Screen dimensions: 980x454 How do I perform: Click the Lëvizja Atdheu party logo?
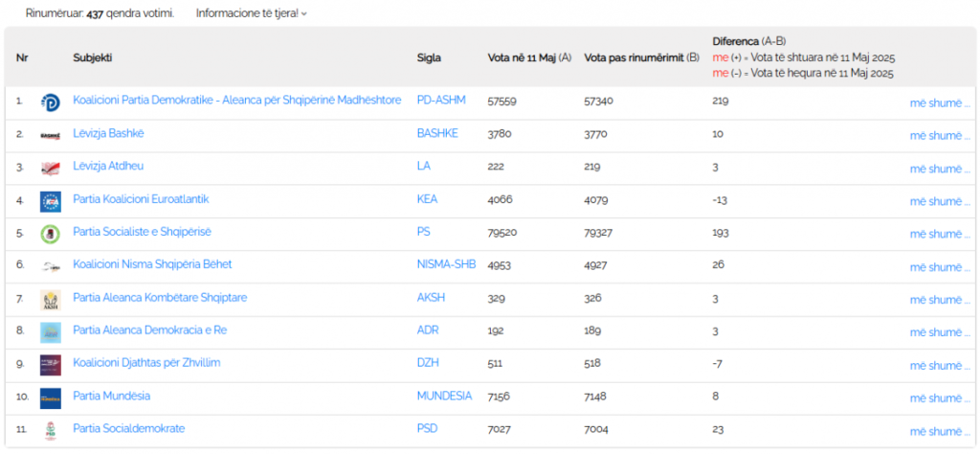[x=50, y=169]
